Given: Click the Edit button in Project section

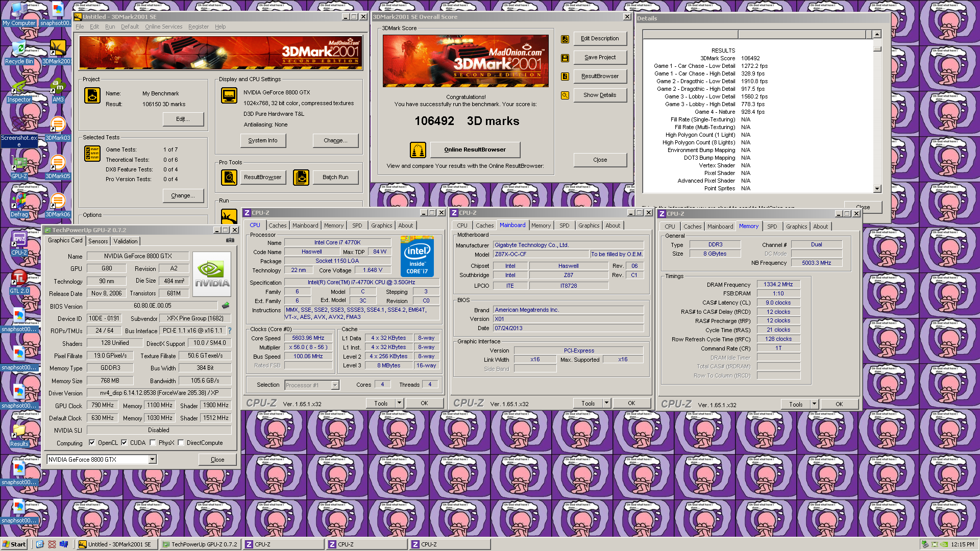Looking at the screenshot, I should click(183, 119).
